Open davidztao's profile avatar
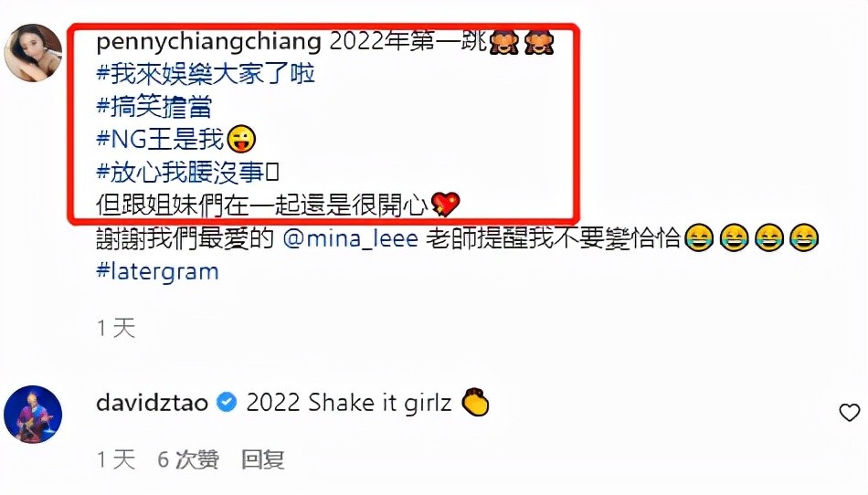Viewport: 868px width, 495px height. 33,415
